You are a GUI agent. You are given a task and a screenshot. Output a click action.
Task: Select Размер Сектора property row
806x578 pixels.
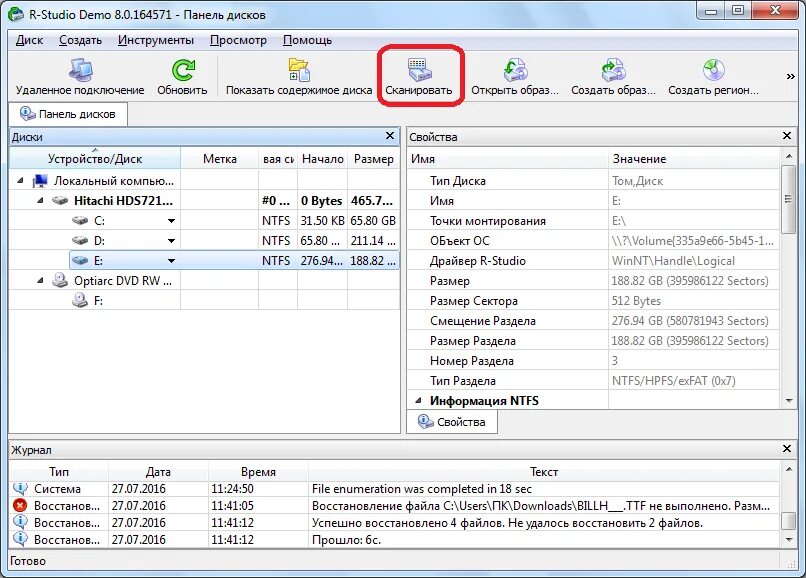click(x=593, y=301)
